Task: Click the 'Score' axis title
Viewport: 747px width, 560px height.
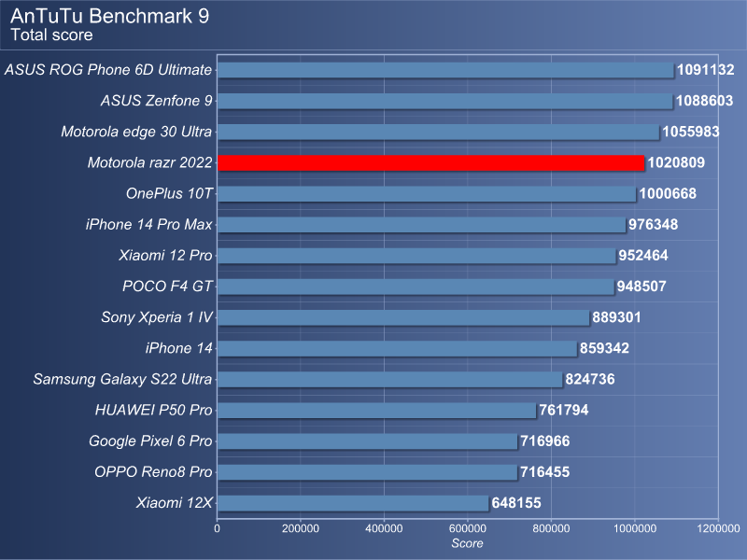Action: pyautogui.click(x=468, y=543)
